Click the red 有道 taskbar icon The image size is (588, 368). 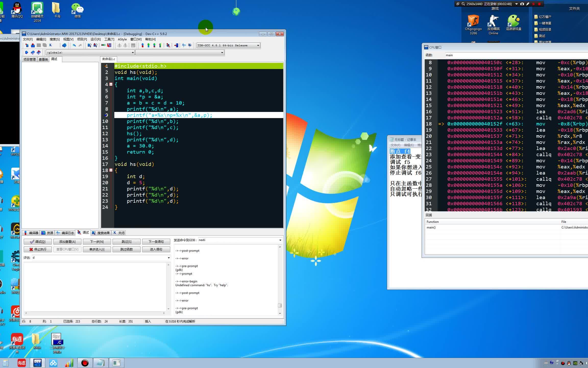(22, 363)
